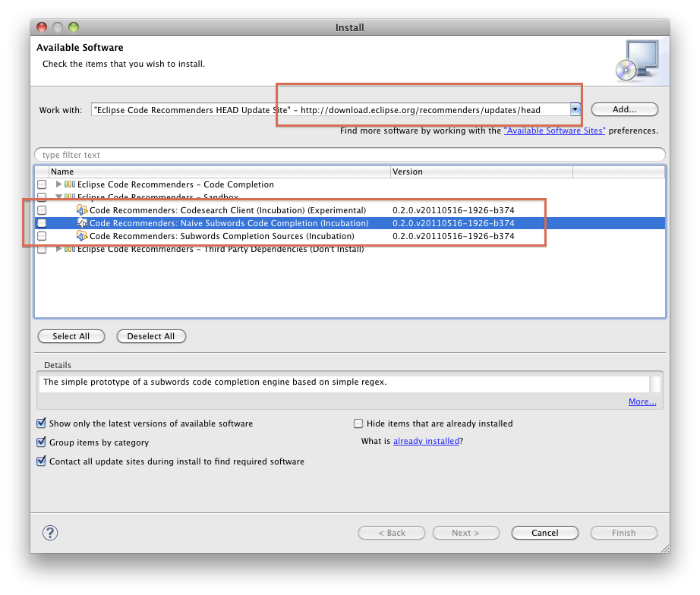700x595 pixels.
Task: Expand the Third Party Dependencies category triangle
Action: 58,249
